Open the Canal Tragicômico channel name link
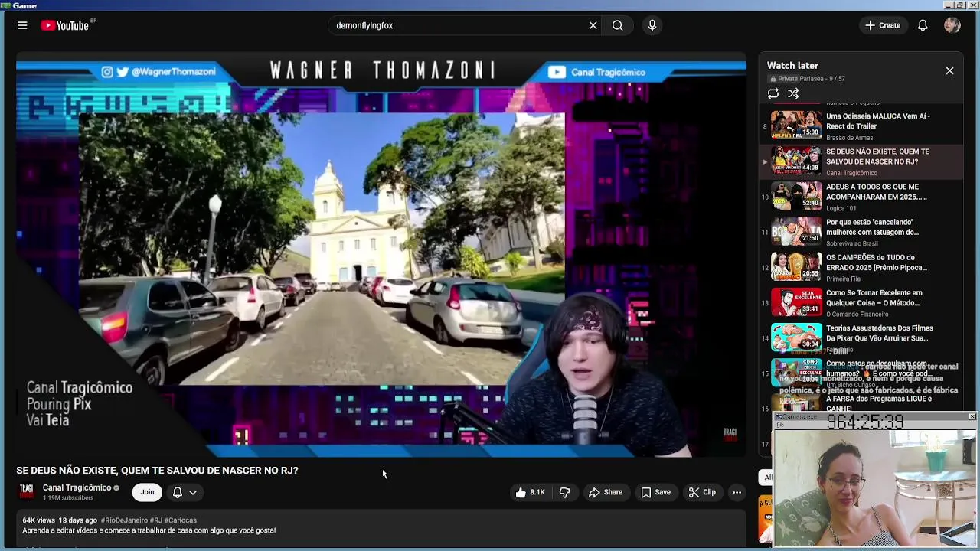This screenshot has width=980, height=551. (77, 487)
